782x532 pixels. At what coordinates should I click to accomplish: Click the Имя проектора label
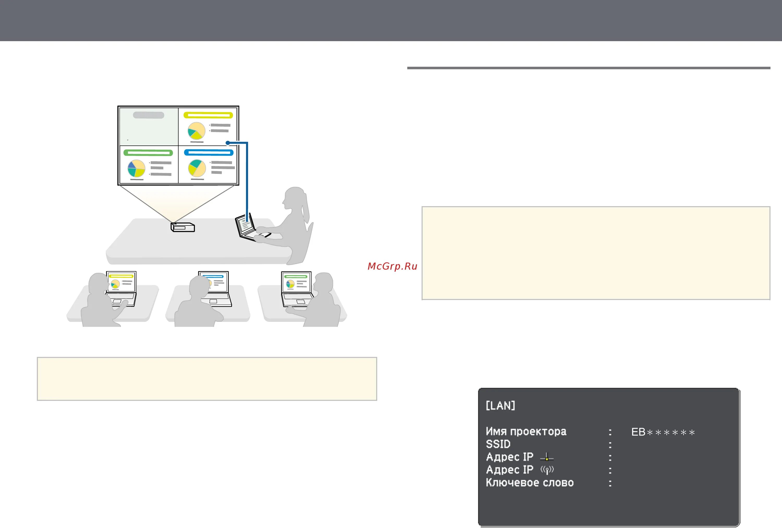coord(526,431)
